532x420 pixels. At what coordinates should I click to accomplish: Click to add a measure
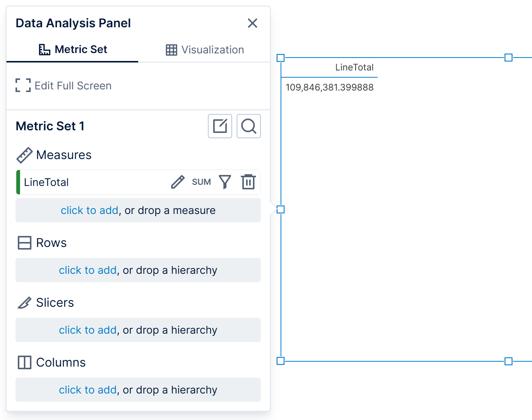point(138,210)
